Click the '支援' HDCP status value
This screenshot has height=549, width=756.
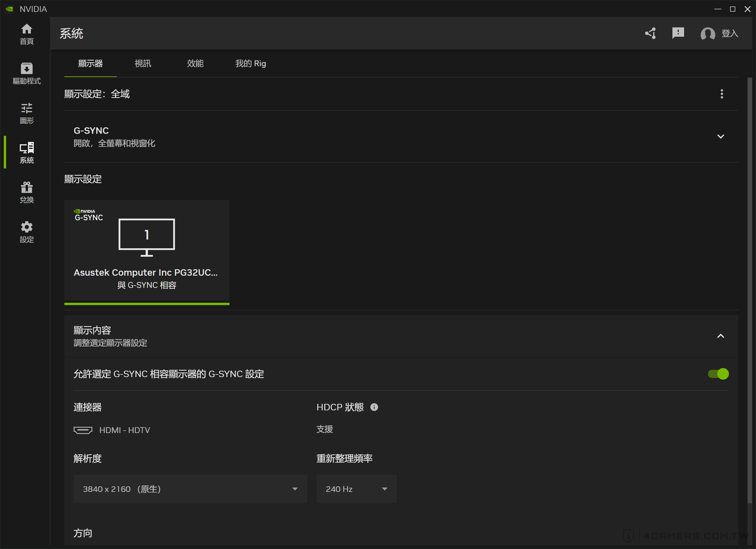(x=324, y=429)
